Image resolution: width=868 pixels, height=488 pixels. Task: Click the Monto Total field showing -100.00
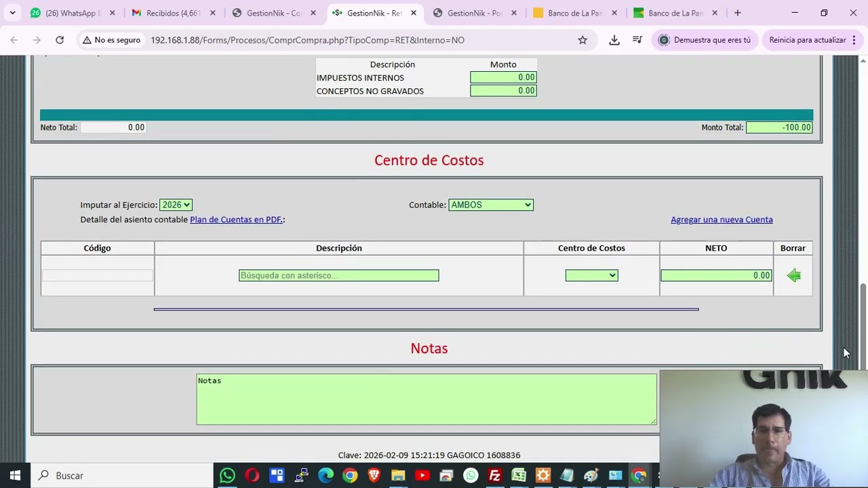tap(778, 127)
